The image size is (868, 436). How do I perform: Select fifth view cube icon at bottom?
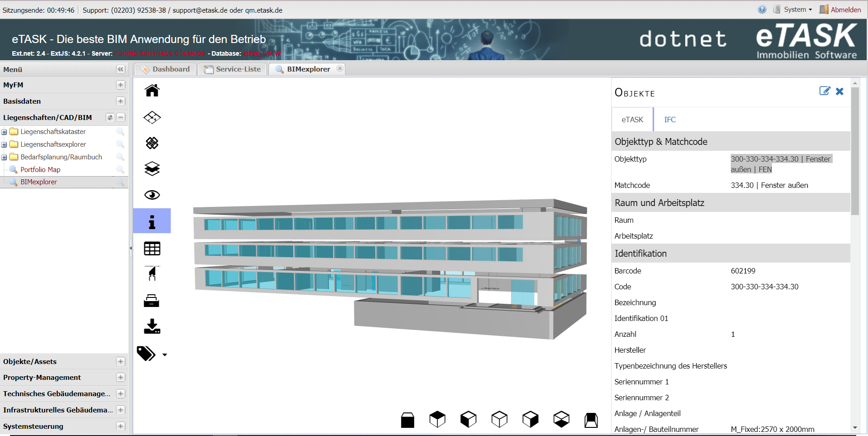pos(530,419)
